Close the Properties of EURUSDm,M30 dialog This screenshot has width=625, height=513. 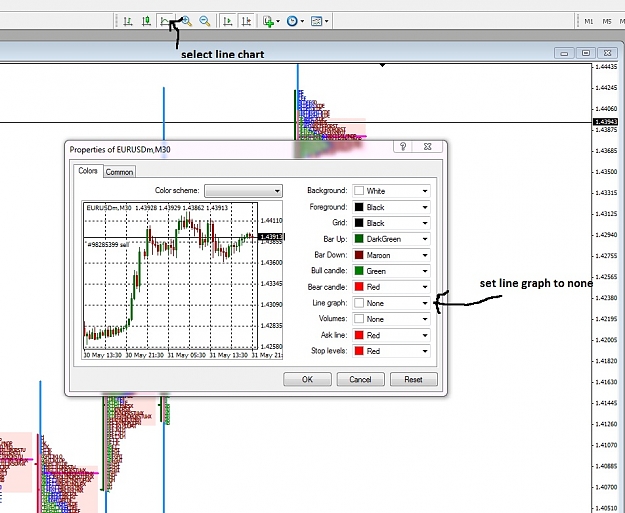click(428, 146)
